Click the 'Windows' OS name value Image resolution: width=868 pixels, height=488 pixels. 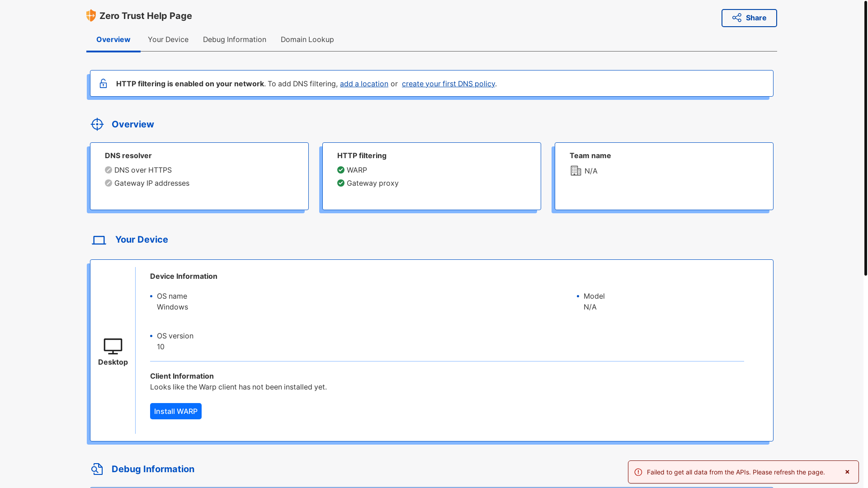pyautogui.click(x=172, y=307)
